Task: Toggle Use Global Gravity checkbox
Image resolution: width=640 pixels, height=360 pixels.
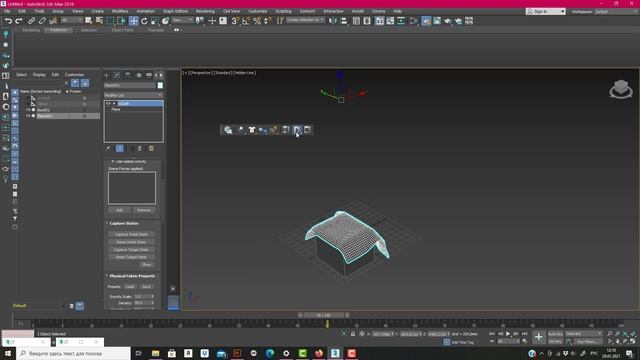Action: tap(113, 162)
